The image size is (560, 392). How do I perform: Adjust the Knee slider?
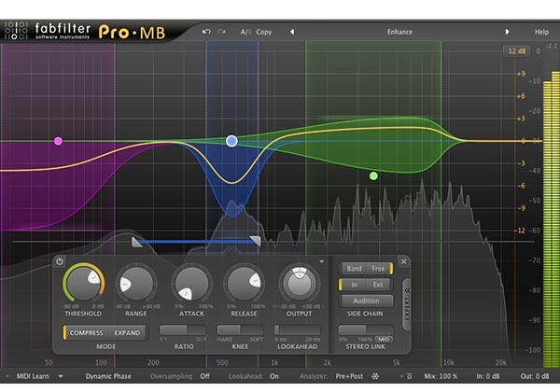pyautogui.click(x=240, y=330)
